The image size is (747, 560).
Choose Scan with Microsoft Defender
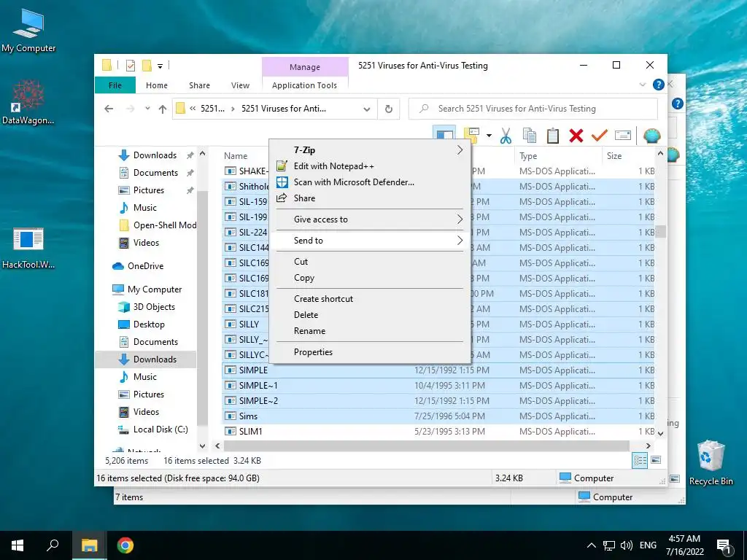pyautogui.click(x=370, y=182)
